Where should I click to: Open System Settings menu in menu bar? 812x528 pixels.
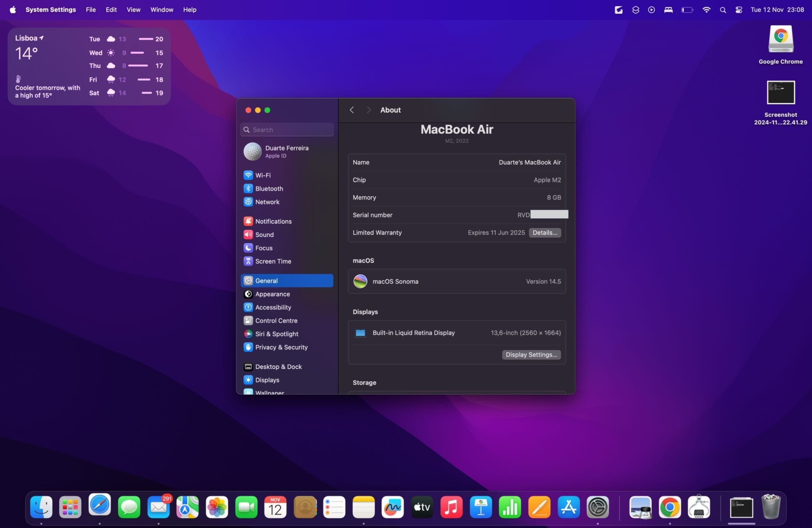51,10
